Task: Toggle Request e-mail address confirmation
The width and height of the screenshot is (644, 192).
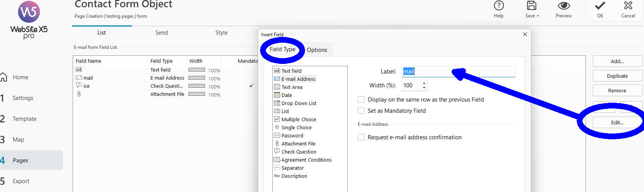Action: click(361, 137)
